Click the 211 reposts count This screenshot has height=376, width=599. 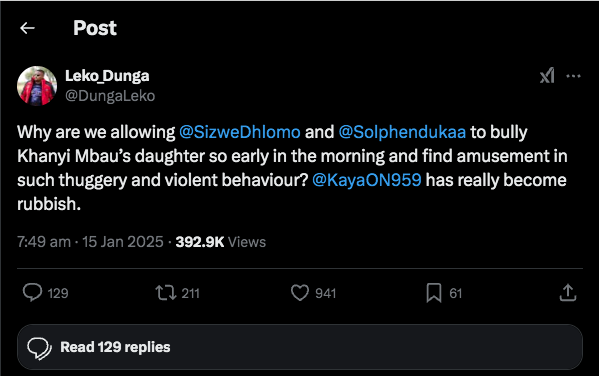[x=190, y=293]
